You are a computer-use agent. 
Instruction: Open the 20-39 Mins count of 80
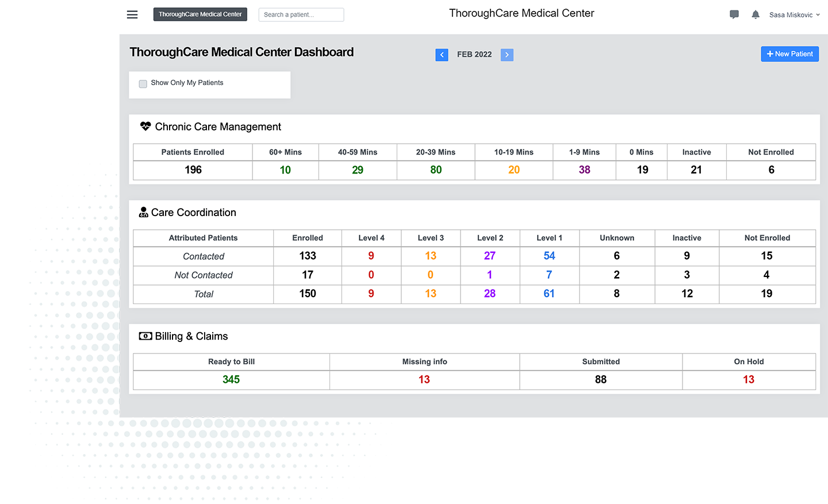[436, 170]
